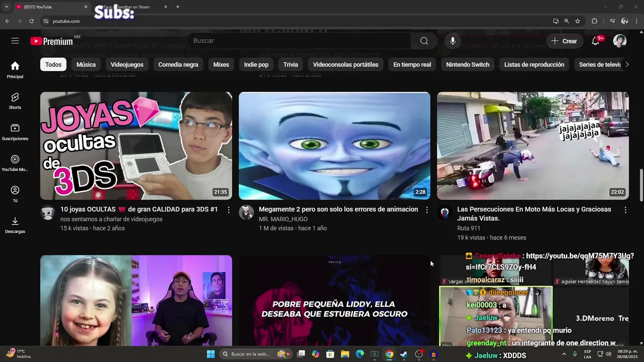
Task: Open Windows Start menu
Action: click(x=211, y=354)
